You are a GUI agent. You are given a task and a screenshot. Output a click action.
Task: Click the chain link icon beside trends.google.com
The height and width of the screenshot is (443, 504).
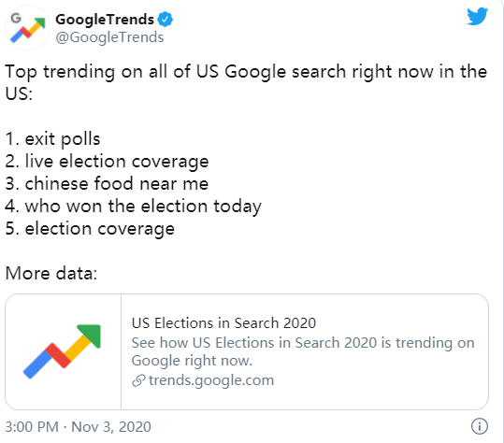tap(138, 380)
